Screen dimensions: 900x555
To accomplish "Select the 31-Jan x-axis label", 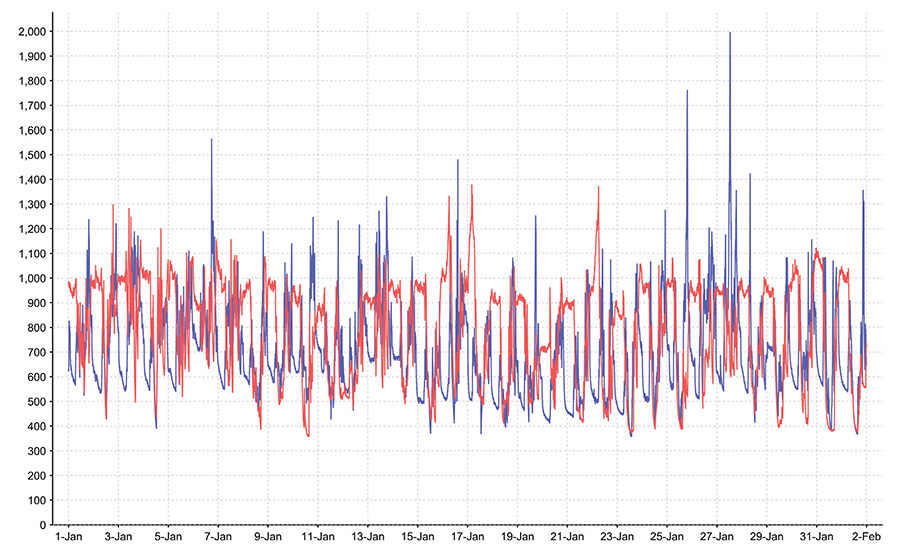I will (817, 537).
